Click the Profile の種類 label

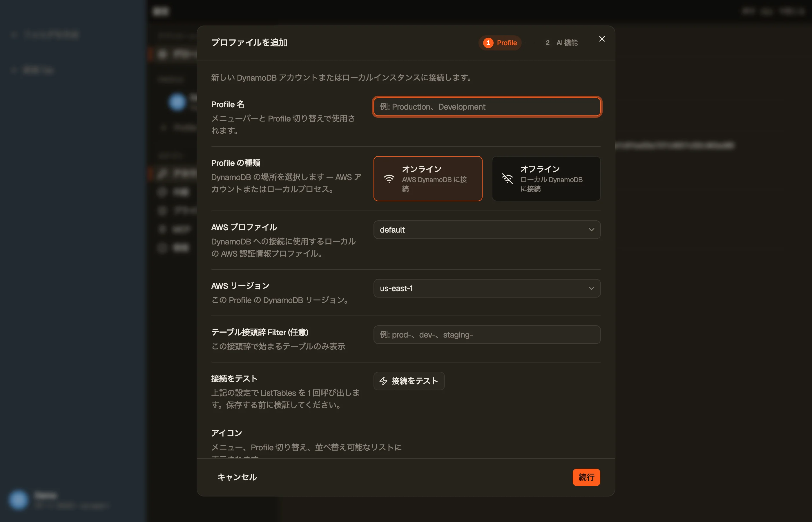pos(235,163)
